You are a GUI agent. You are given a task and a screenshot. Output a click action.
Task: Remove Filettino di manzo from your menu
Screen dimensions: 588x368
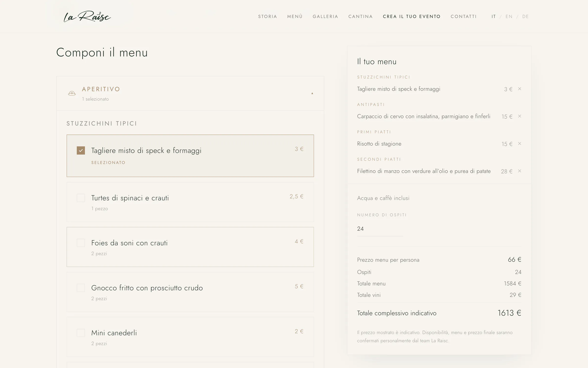(x=519, y=171)
